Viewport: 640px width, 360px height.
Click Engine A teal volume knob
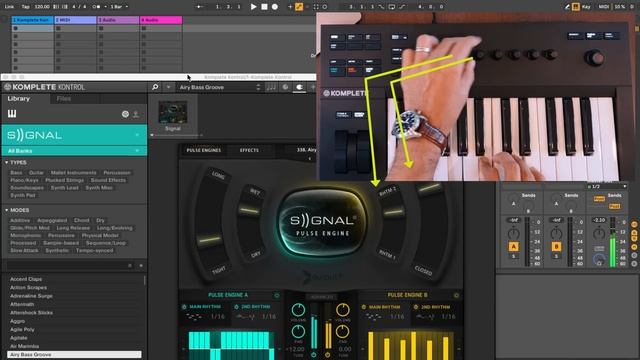298,310
